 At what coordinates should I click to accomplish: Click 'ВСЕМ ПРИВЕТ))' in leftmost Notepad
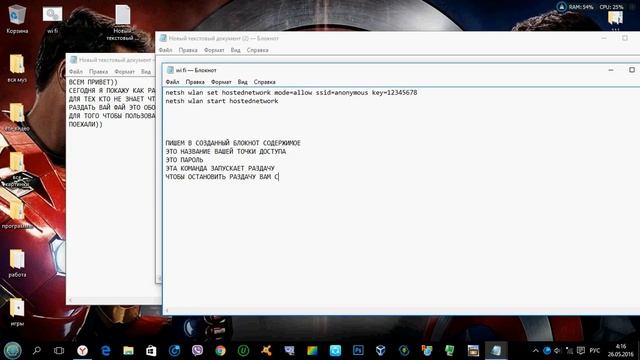coord(93,82)
